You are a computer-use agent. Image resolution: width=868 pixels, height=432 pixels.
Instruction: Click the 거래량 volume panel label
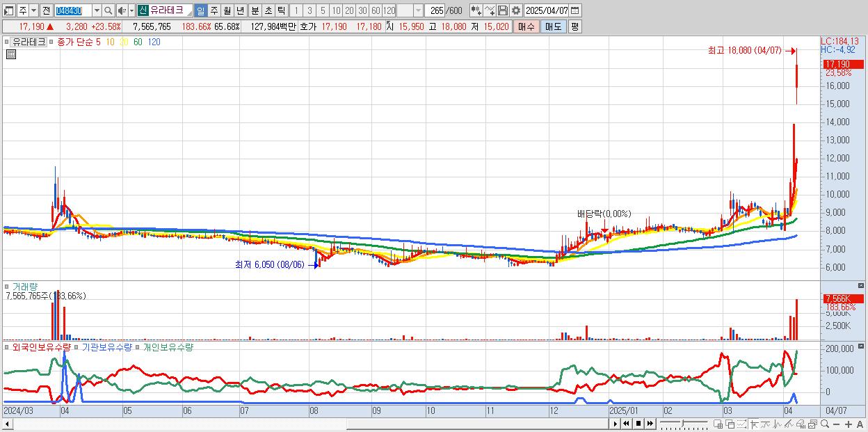25,287
